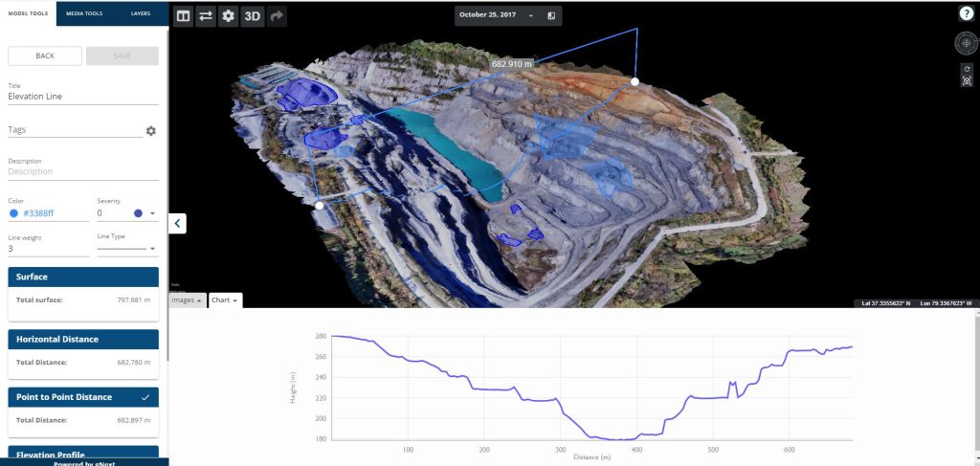Click the swap arrows toolbar icon
The width and height of the screenshot is (980, 466).
click(206, 16)
